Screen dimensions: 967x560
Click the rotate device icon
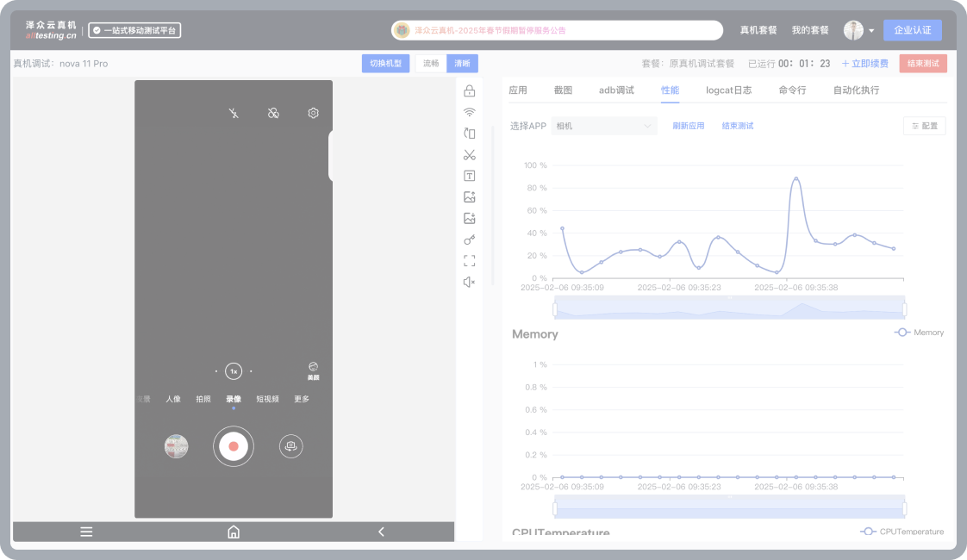click(470, 134)
